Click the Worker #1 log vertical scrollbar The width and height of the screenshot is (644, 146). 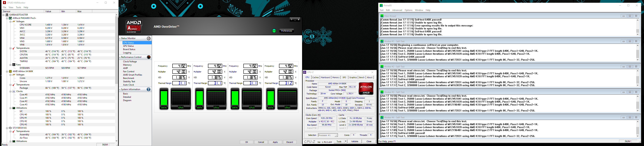[x=638, y=53]
